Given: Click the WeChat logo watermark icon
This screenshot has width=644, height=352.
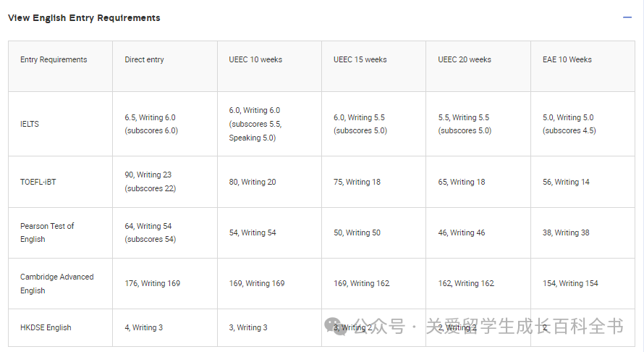Looking at the screenshot, I should coord(335,326).
